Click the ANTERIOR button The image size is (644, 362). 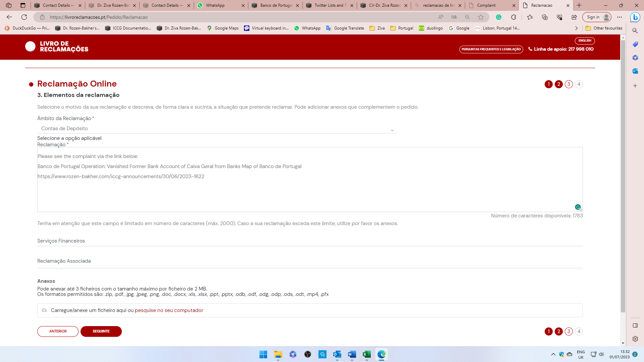click(x=58, y=331)
